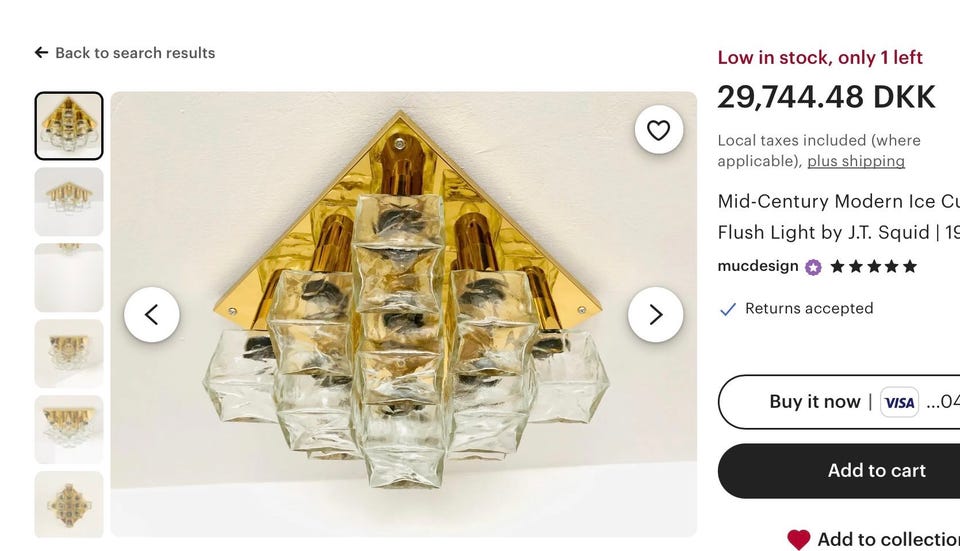Select the first product thumbnail
The width and height of the screenshot is (960, 551).
69,126
